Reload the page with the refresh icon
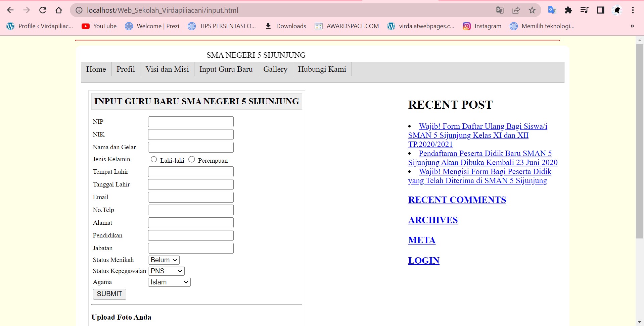Viewport: 644px width, 326px height. tap(43, 10)
